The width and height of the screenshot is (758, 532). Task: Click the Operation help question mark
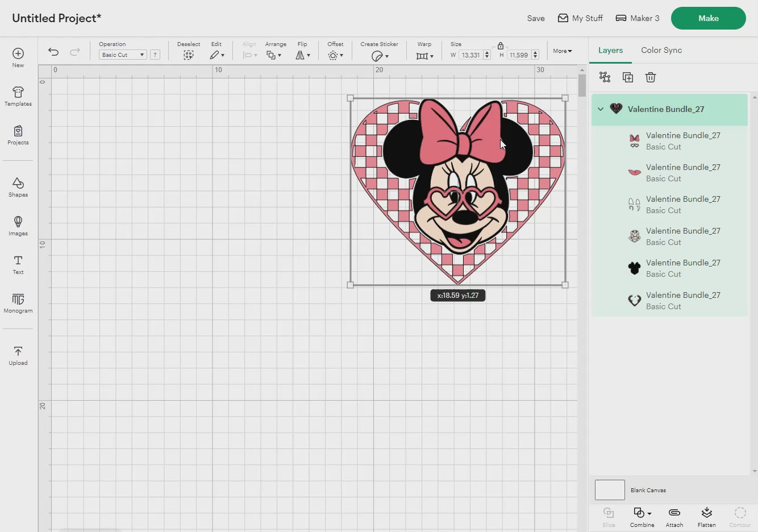tap(155, 55)
